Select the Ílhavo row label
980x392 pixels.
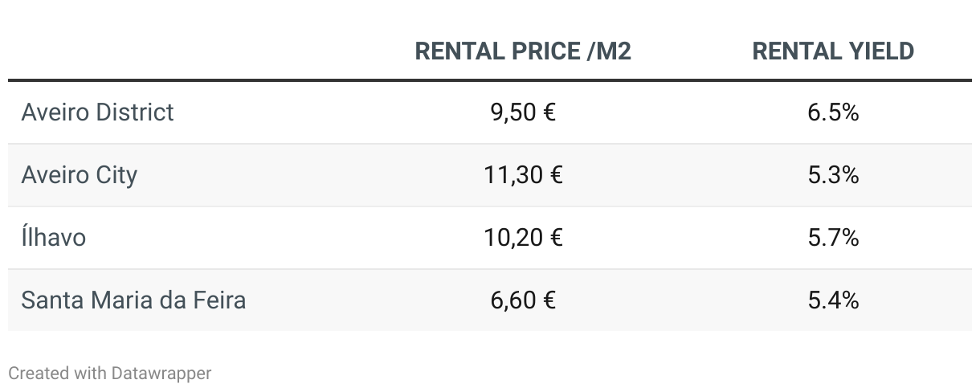coord(53,238)
